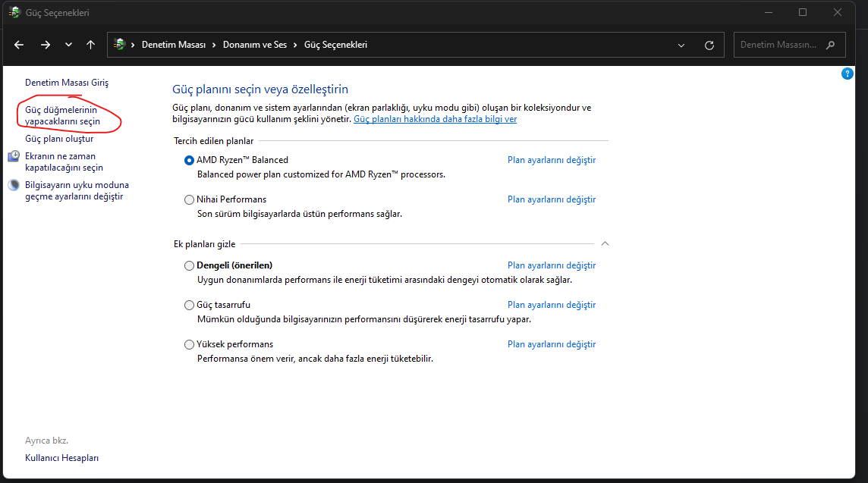Open Güç düğmelerinin yapacaklarını seçin link

[x=62, y=115]
